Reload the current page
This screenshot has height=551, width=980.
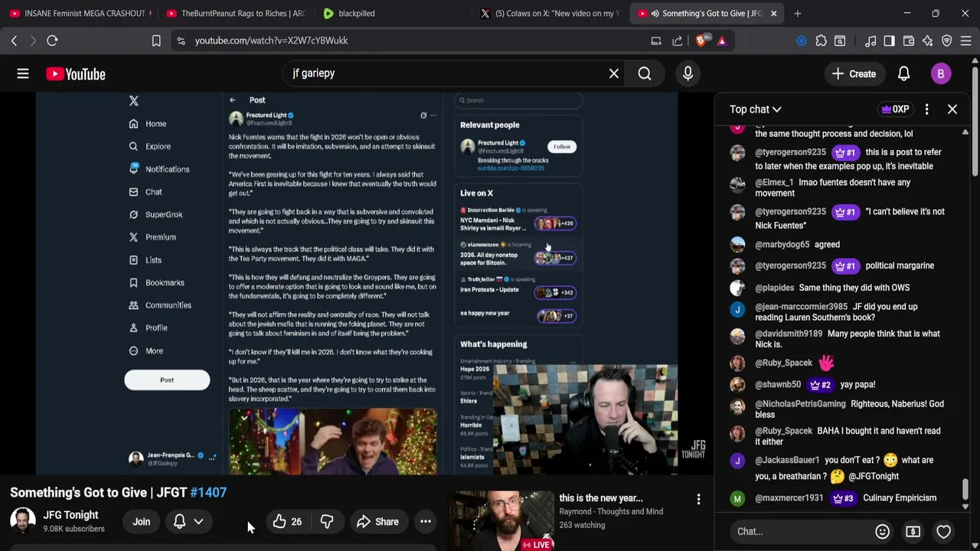52,41
